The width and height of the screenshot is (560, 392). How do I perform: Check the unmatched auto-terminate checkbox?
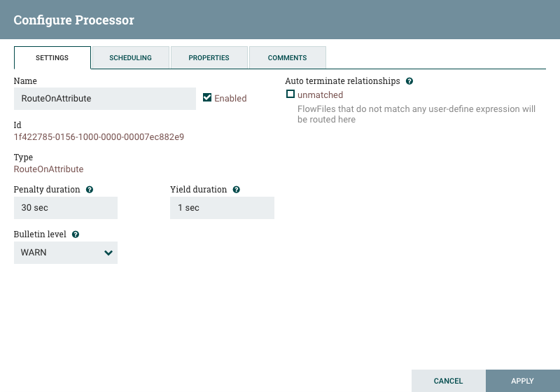290,94
